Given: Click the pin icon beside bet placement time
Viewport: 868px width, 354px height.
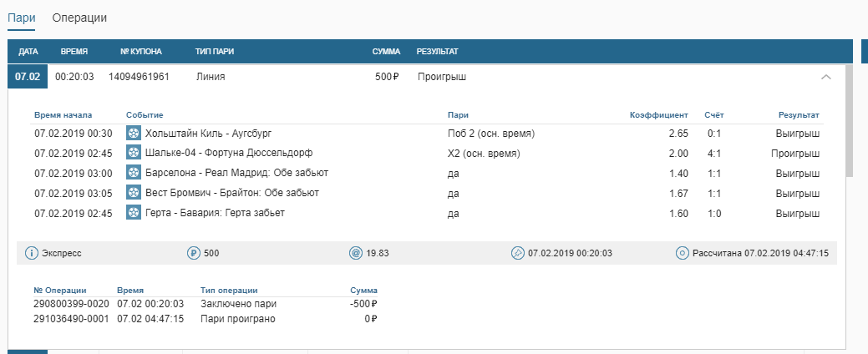Looking at the screenshot, I should coord(517,253).
